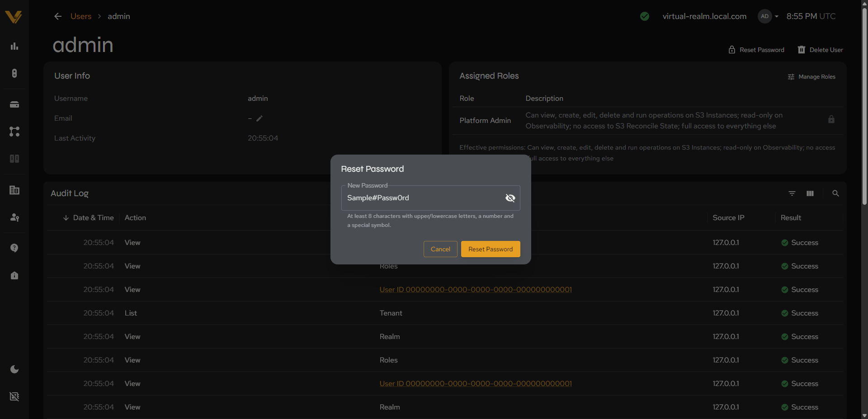Click the Reset Password header button
Screen dimensions: 868x419
[x=756, y=50]
